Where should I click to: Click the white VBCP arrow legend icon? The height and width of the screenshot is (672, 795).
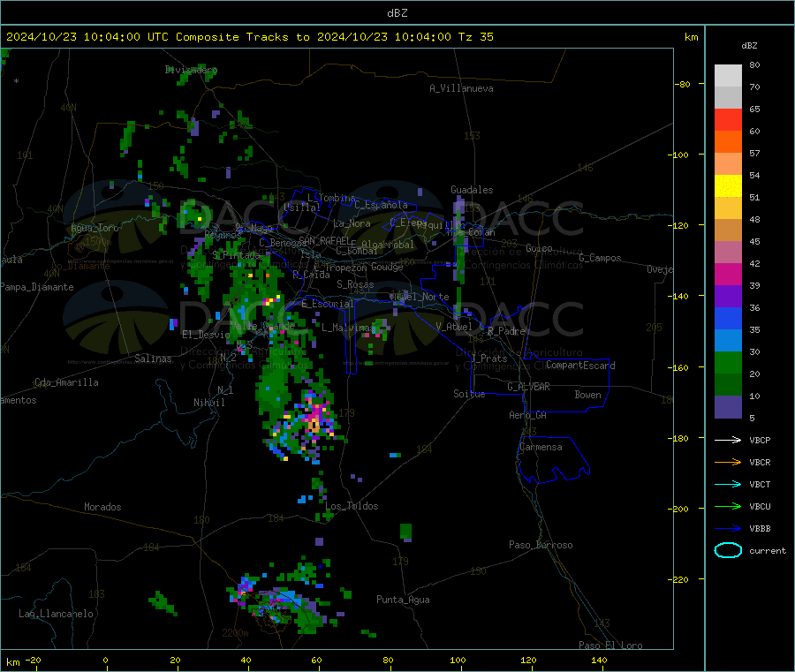pyautogui.click(x=728, y=440)
